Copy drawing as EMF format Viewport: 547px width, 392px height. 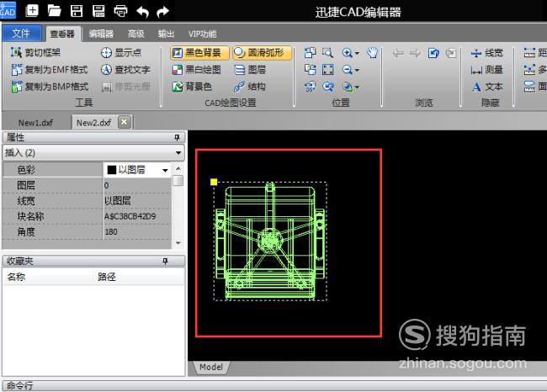pos(49,70)
